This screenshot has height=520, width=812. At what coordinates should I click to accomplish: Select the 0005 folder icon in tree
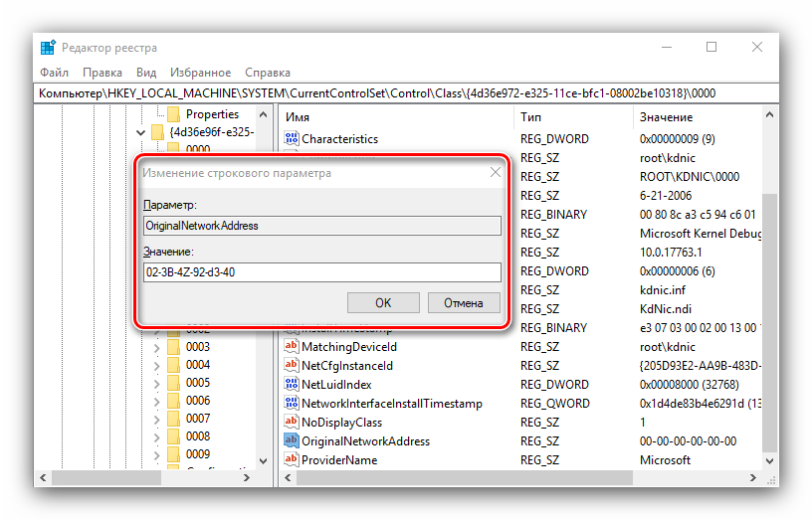(x=173, y=383)
